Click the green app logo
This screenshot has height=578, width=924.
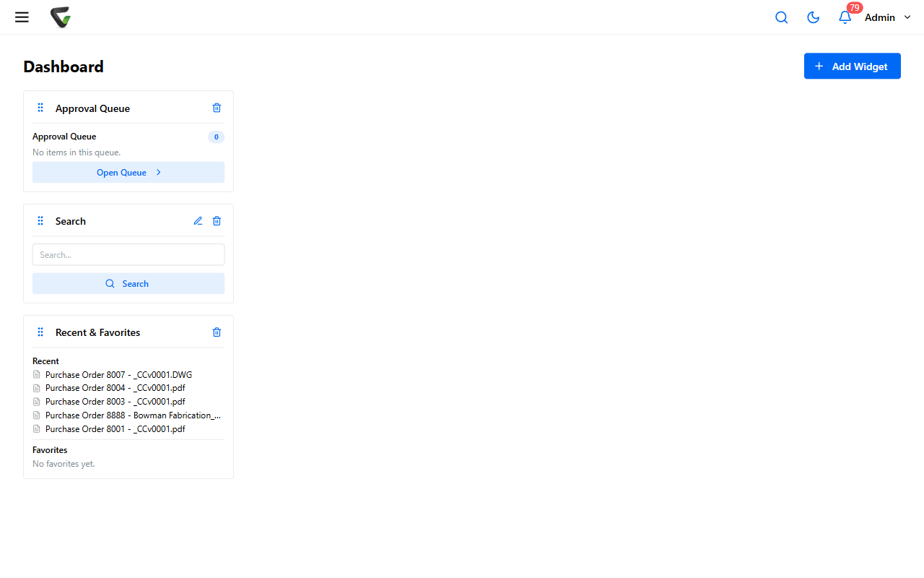[61, 17]
